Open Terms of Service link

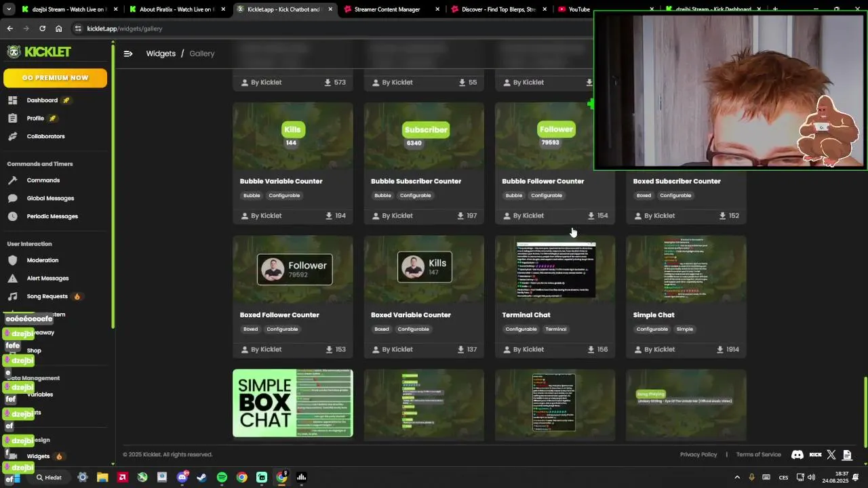(x=758, y=455)
